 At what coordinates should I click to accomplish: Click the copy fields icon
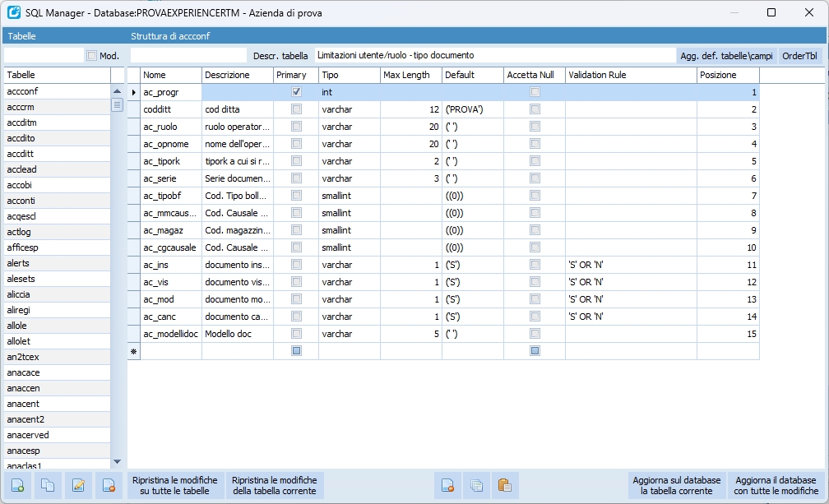coord(476,485)
